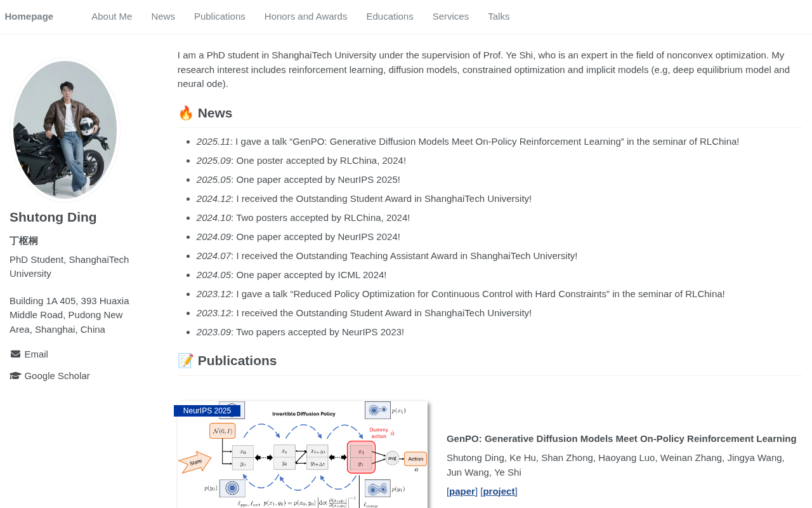This screenshot has width=812, height=508.
Task: Open the Educations navigation link
Action: pos(390,17)
